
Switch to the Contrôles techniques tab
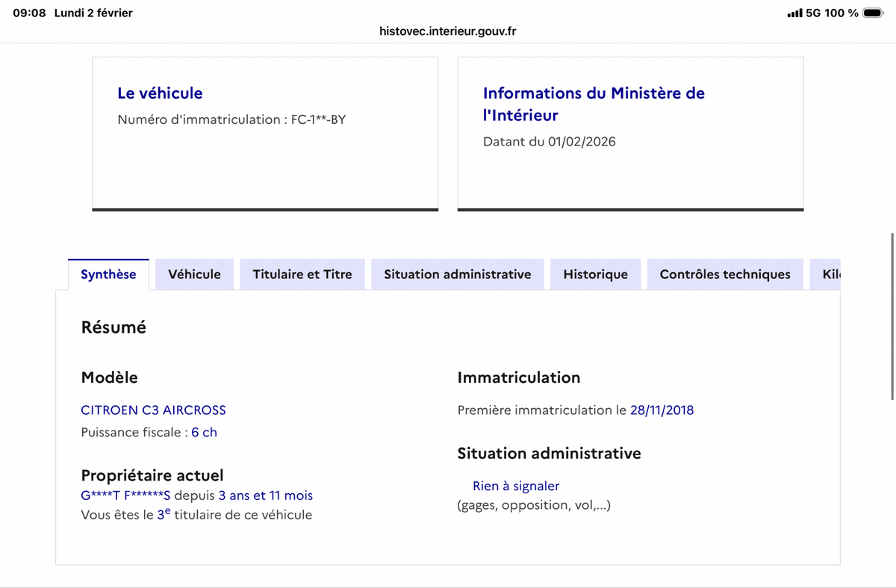coord(725,274)
